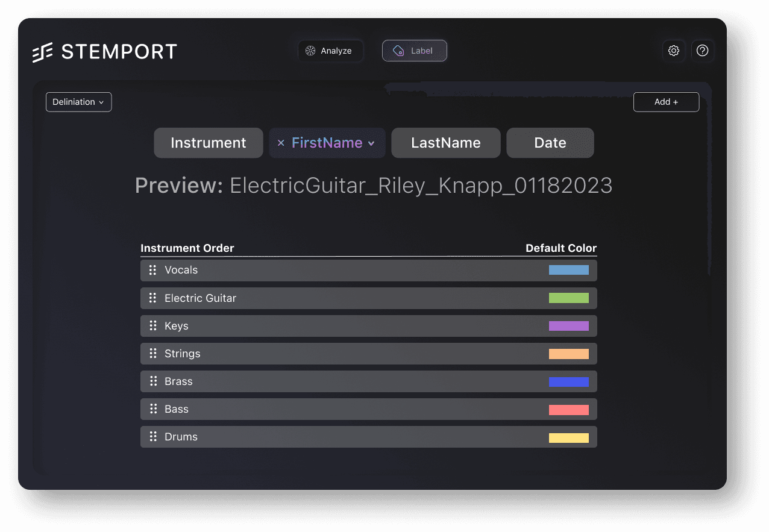769x532 pixels.
Task: Click the Vocals row drag handle
Action: tap(152, 270)
